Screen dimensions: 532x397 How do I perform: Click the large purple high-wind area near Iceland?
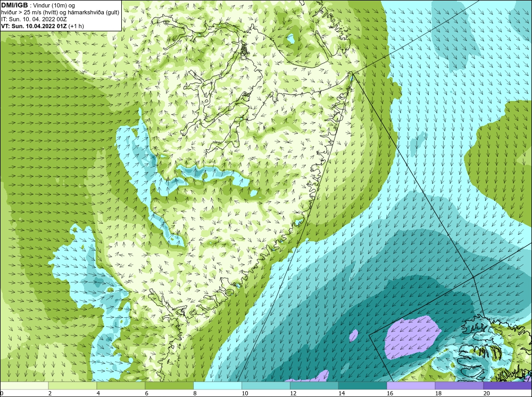412,337
